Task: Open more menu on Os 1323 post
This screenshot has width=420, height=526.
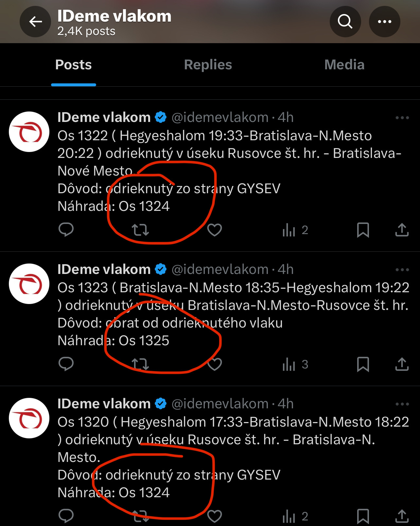Action: [402, 270]
